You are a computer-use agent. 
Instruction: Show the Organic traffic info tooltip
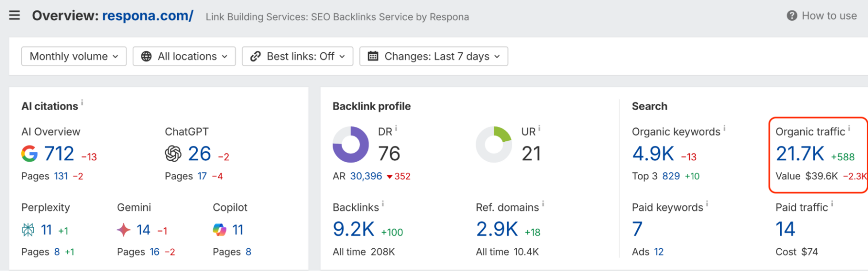849,128
